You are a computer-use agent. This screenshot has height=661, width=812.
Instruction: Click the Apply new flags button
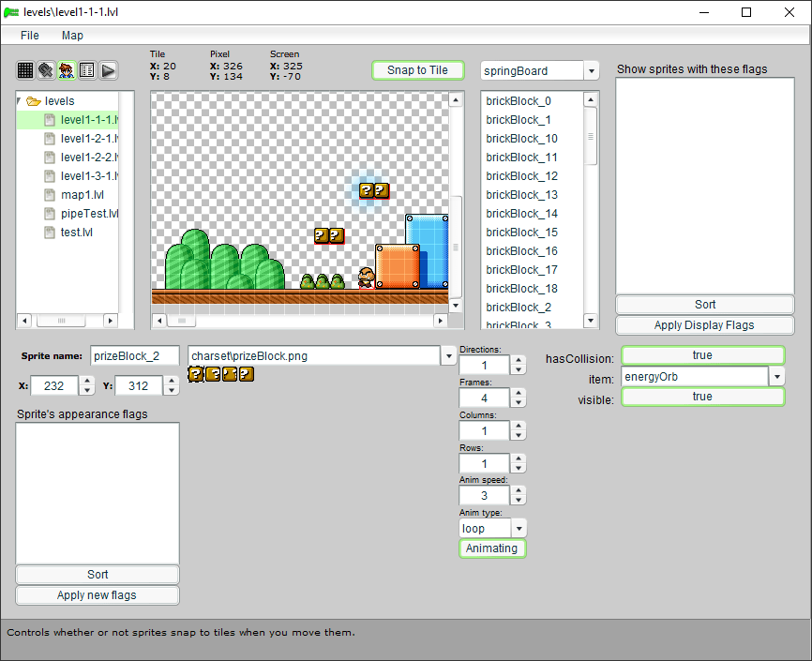coord(98,595)
